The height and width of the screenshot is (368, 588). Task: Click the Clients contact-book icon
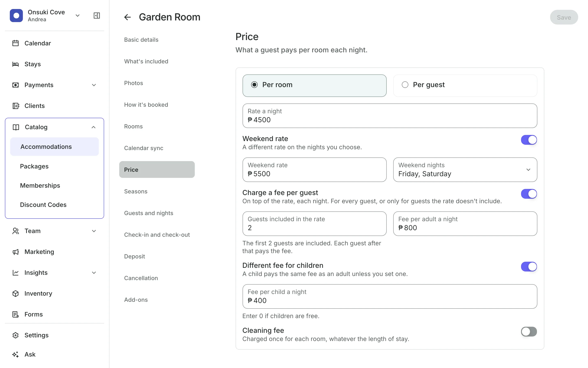point(16,106)
